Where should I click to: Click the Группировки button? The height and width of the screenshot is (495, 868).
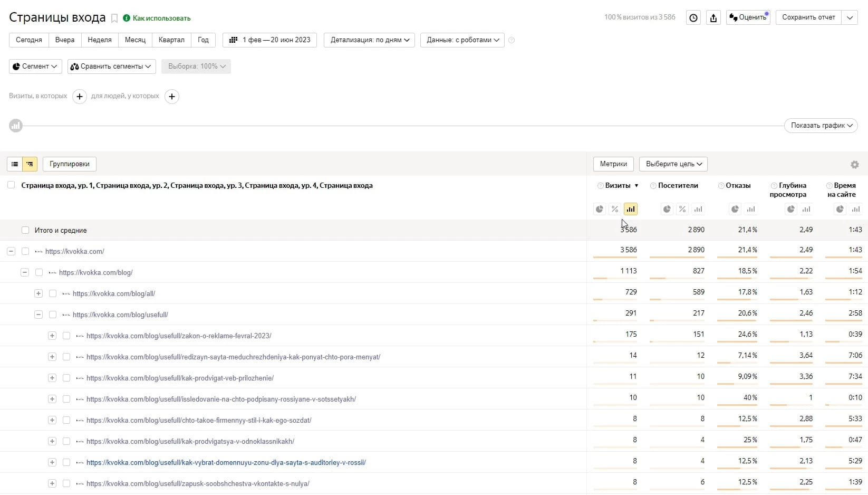[x=70, y=164]
